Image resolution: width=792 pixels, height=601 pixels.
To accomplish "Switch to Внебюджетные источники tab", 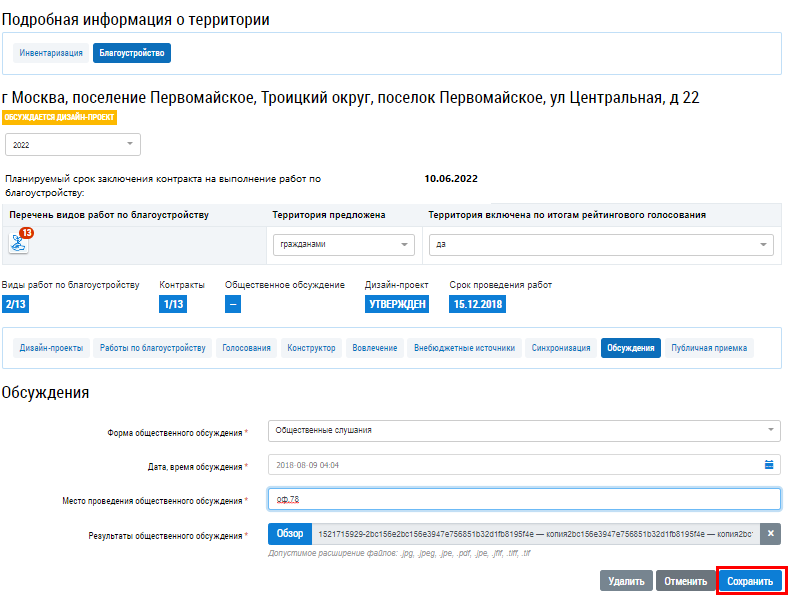I will point(463,348).
